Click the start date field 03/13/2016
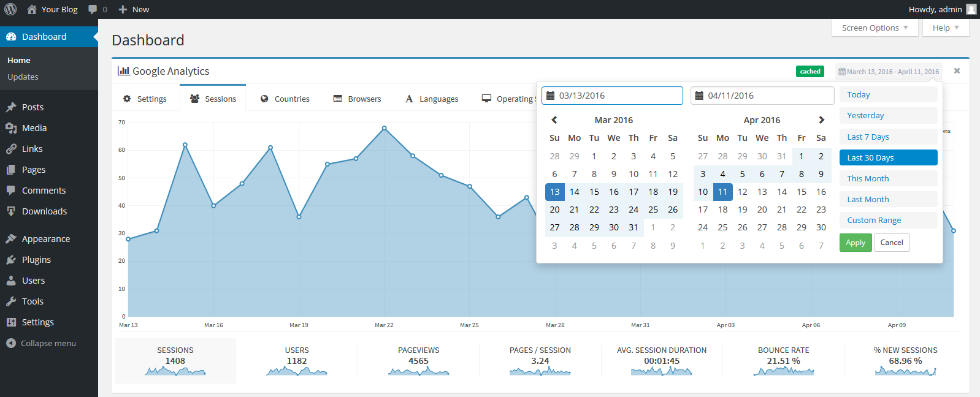Viewport: 980px width, 397px height. (612, 96)
